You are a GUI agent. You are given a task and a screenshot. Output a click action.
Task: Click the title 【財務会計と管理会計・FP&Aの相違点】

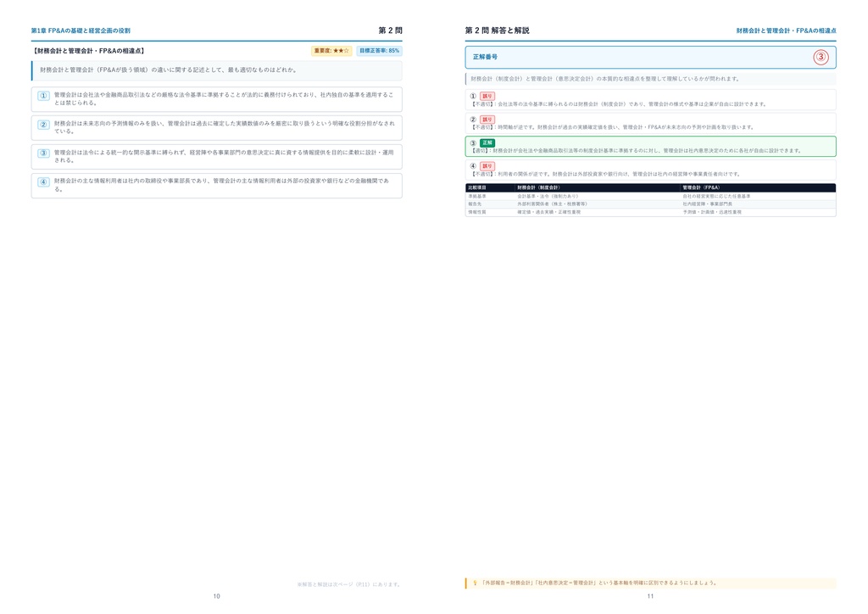[x=88, y=51]
